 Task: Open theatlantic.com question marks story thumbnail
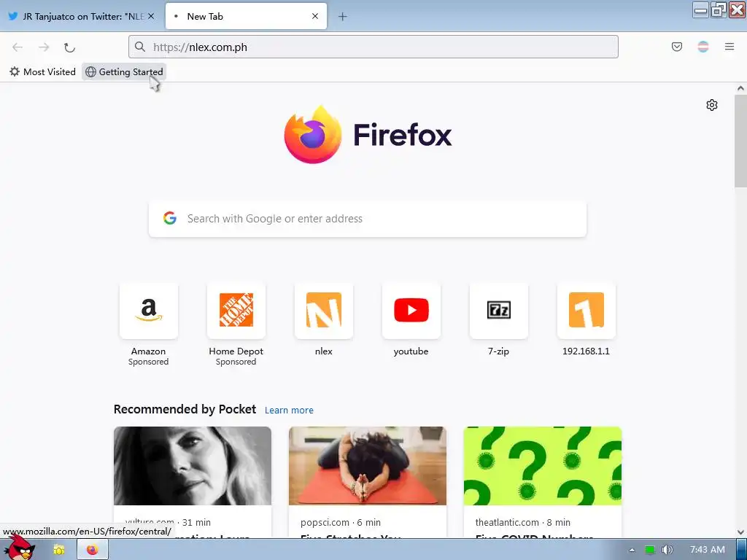(x=543, y=466)
